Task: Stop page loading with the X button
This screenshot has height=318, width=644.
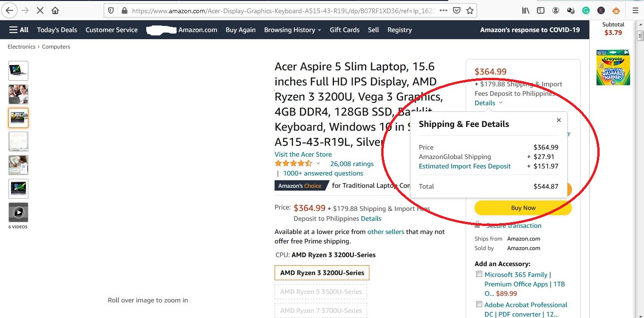Action: coord(41,10)
